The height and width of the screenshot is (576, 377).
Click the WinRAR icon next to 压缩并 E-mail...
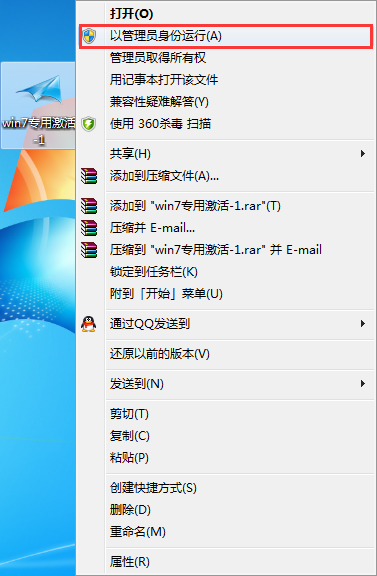click(x=89, y=228)
